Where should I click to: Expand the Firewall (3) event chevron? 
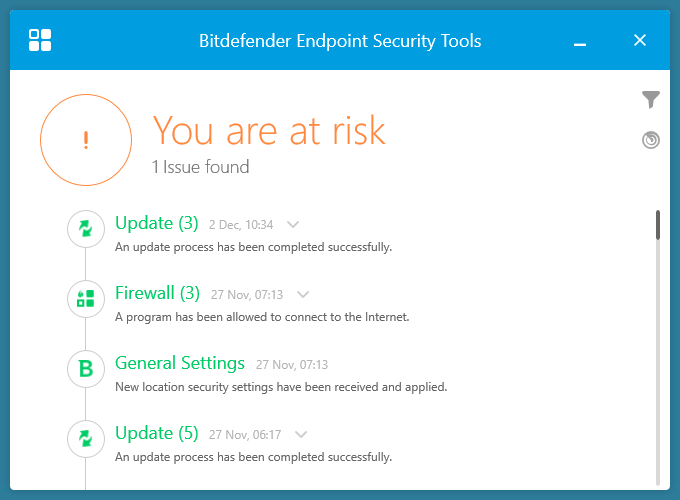point(303,295)
